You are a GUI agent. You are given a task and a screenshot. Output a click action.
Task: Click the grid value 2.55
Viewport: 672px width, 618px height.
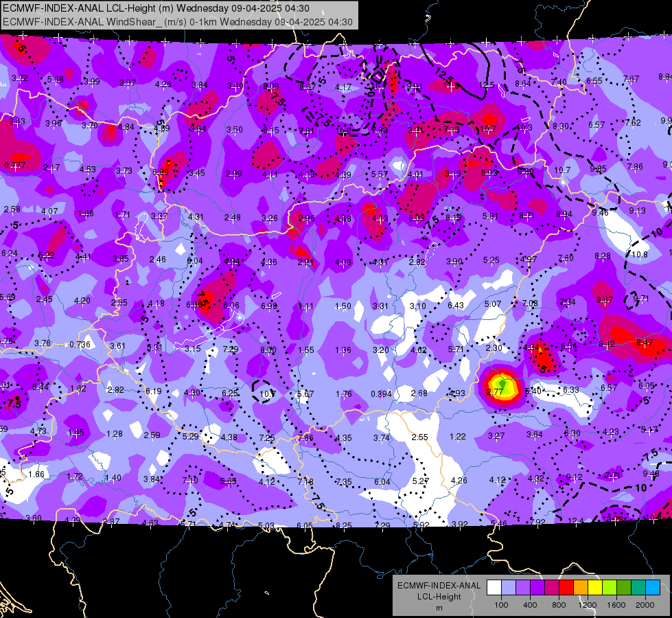[x=419, y=437]
